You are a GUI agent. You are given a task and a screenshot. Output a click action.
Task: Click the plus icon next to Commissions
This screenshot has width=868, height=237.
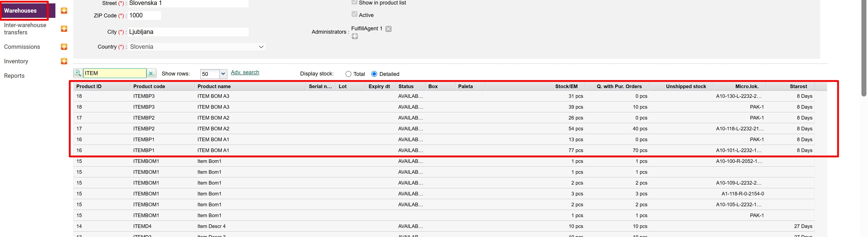coord(64,47)
